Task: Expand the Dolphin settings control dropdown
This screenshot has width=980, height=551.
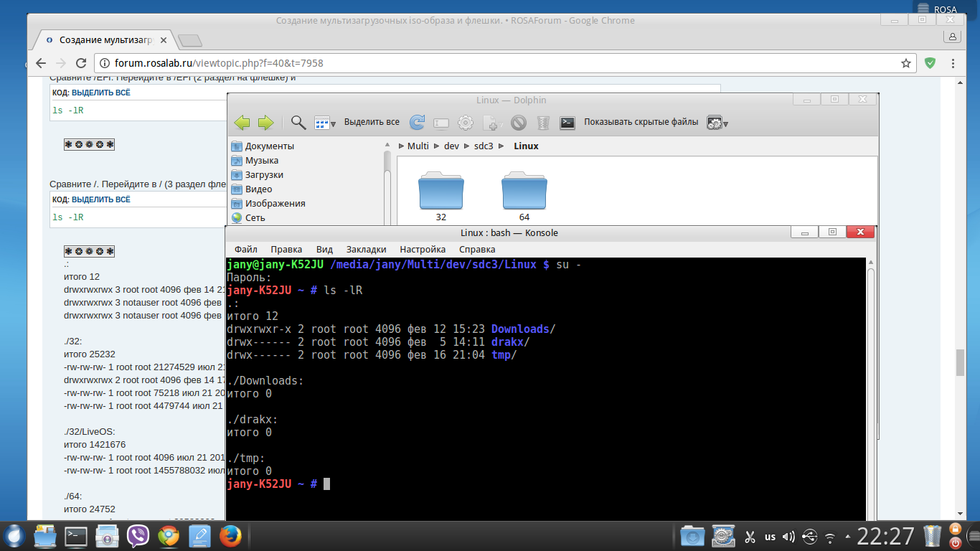Action: (x=717, y=123)
